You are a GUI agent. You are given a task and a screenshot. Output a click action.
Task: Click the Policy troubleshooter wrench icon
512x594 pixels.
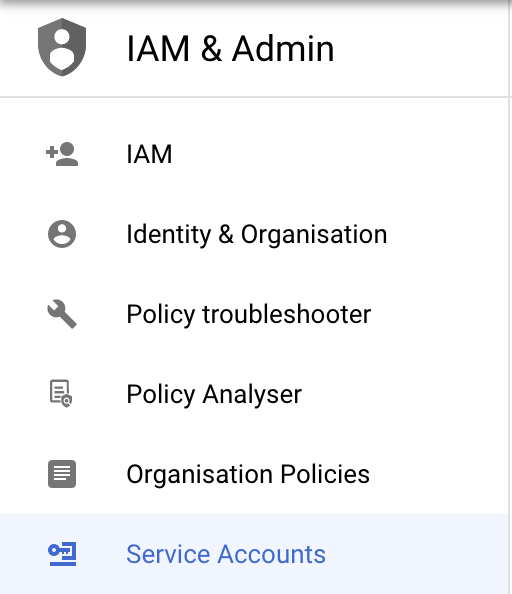(62, 314)
